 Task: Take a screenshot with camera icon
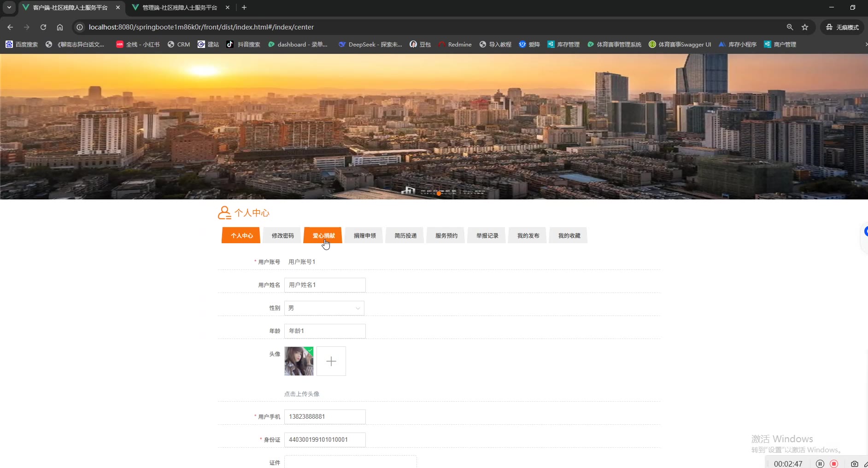click(855, 463)
